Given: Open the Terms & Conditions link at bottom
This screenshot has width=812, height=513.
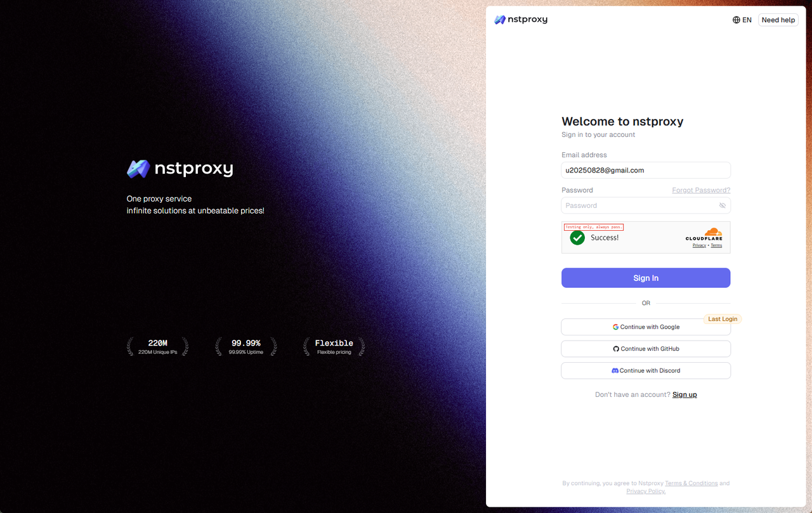Looking at the screenshot, I should click(691, 483).
